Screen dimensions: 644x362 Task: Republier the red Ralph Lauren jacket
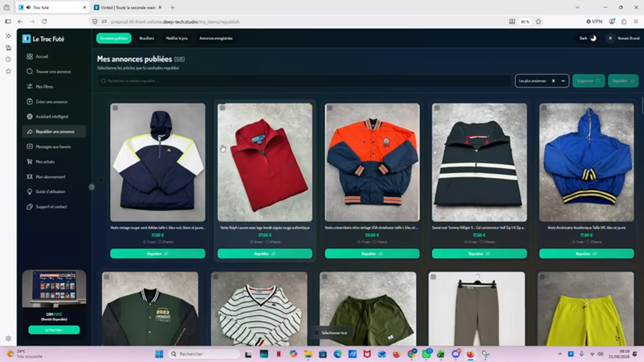265,254
